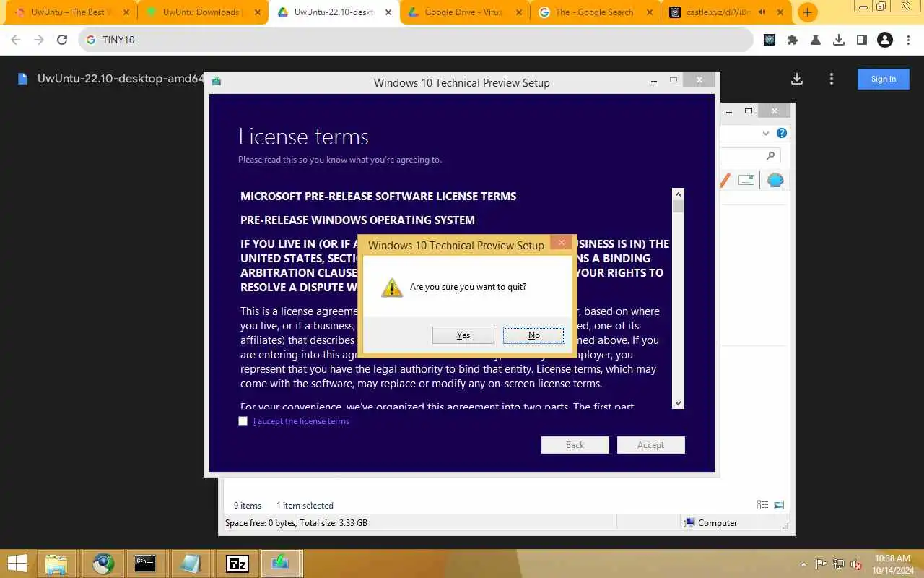Click the Explorer search magnifier icon

770,155
